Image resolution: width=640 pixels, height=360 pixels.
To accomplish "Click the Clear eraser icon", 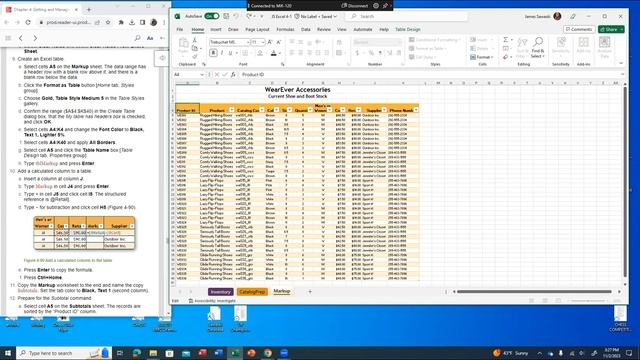I will [x=505, y=57].
